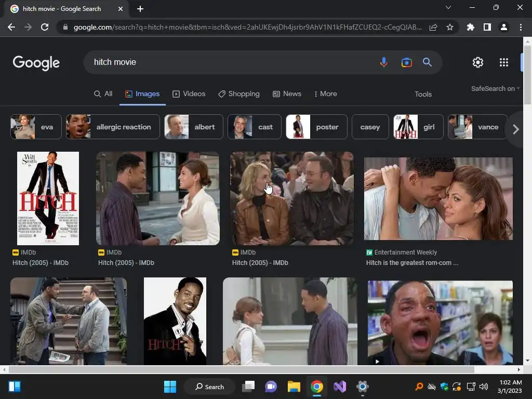Click the browser address bar URL

click(x=248, y=27)
